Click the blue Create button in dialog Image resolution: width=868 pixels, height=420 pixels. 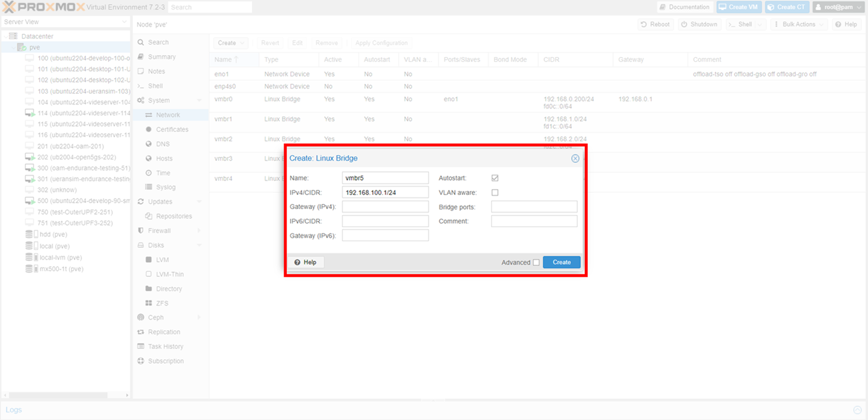tap(561, 263)
